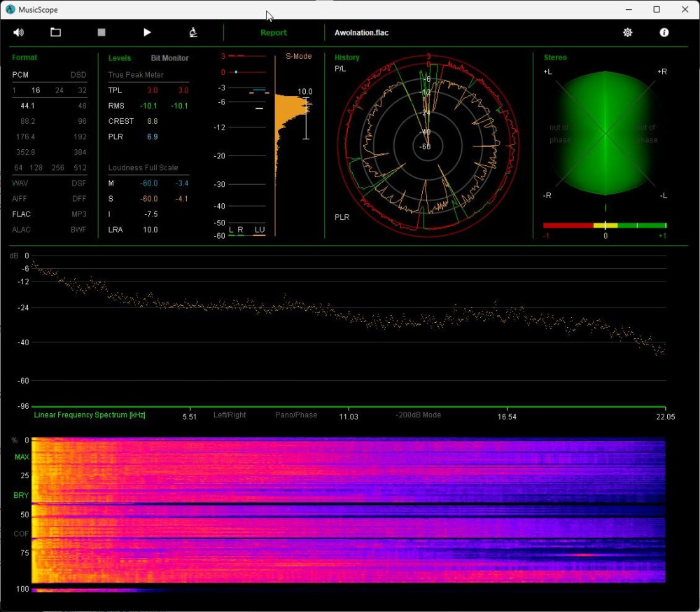Select the DSD format label
The height and width of the screenshot is (612, 700).
pos(78,75)
